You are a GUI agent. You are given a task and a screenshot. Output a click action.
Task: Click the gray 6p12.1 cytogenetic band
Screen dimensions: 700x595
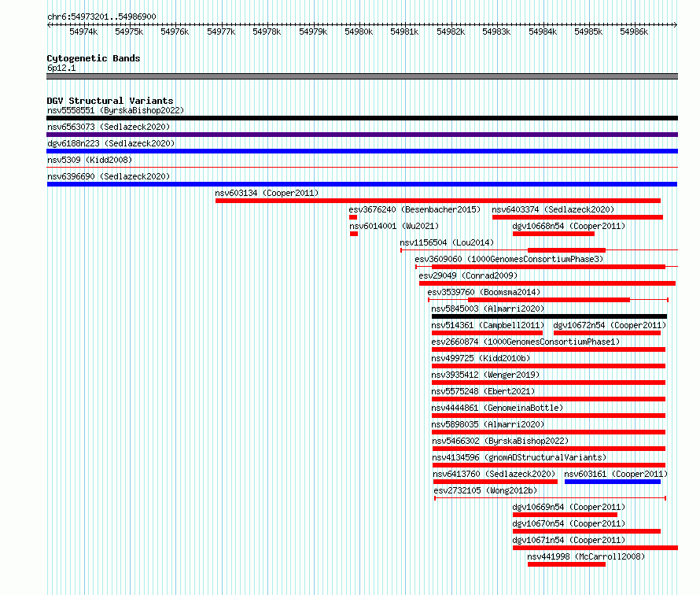point(362,76)
